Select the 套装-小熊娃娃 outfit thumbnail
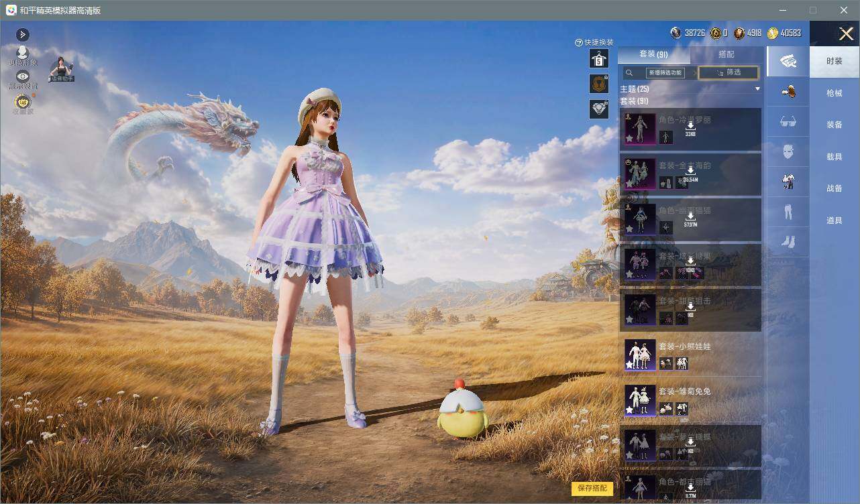Image resolution: width=860 pixels, height=504 pixels. click(x=640, y=355)
